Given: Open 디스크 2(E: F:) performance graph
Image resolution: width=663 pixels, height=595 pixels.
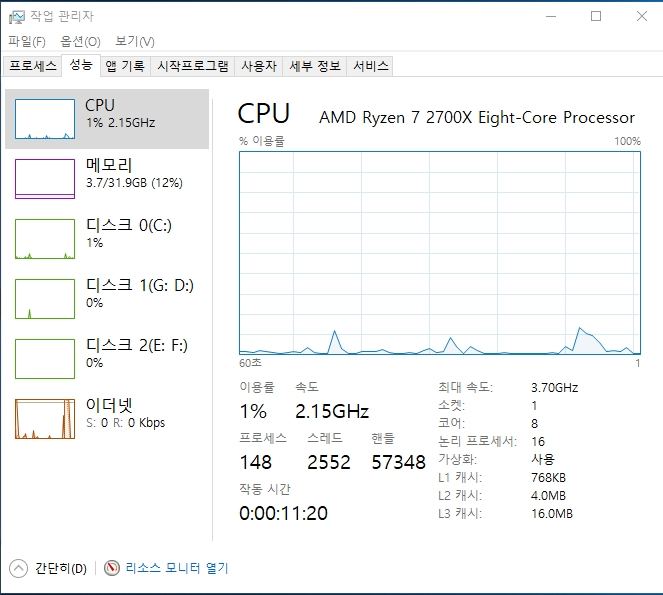Looking at the screenshot, I should [45, 359].
